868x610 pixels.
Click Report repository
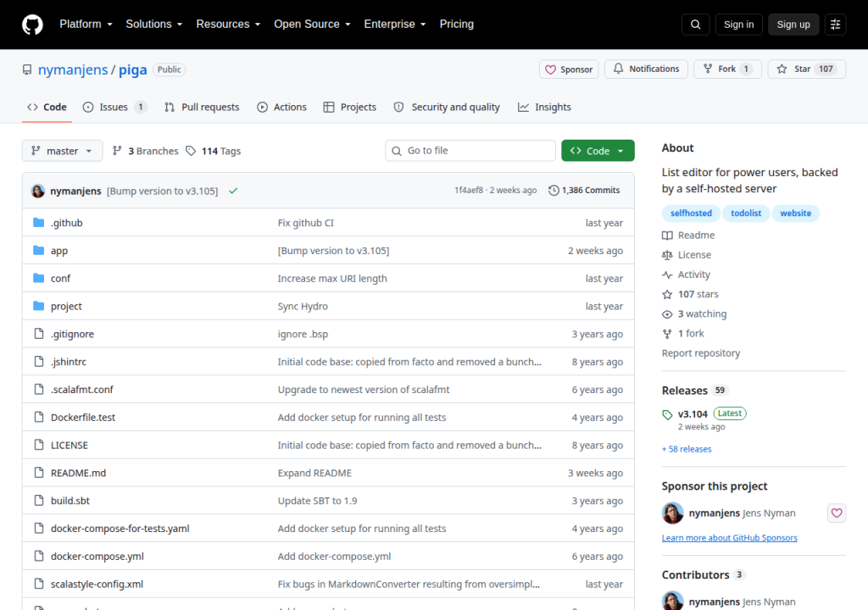pos(701,353)
